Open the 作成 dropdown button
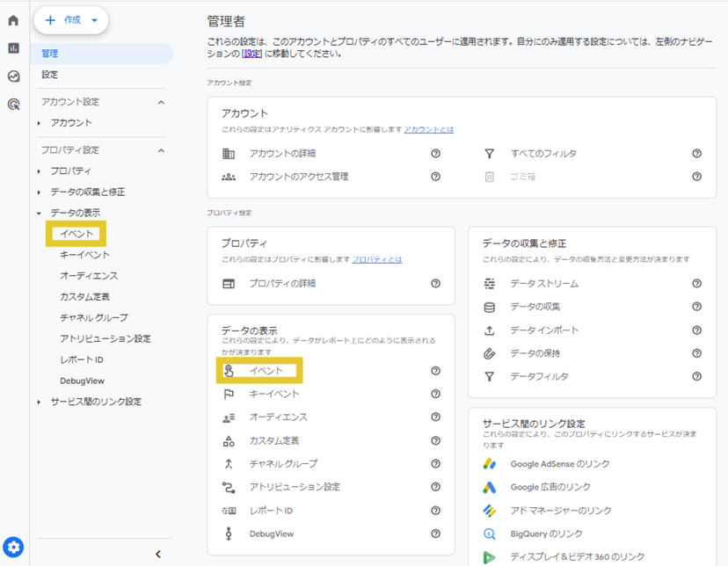This screenshot has height=566, width=728. [71, 20]
